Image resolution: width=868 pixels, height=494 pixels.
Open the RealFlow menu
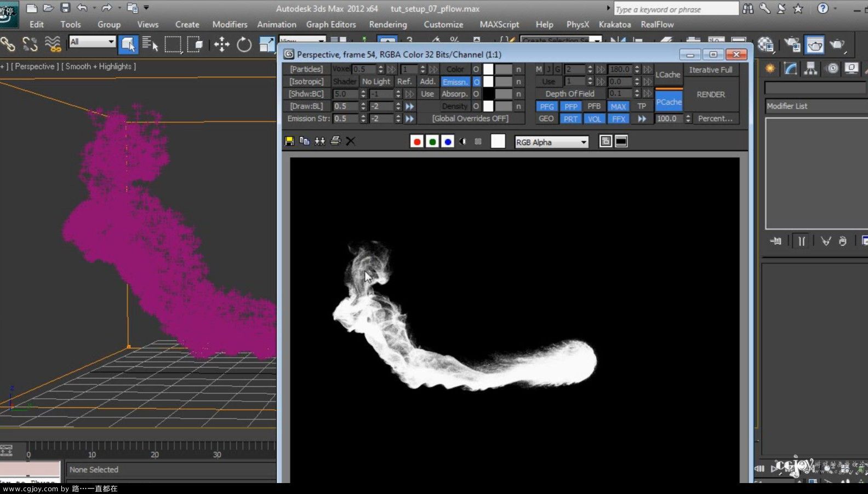(657, 25)
